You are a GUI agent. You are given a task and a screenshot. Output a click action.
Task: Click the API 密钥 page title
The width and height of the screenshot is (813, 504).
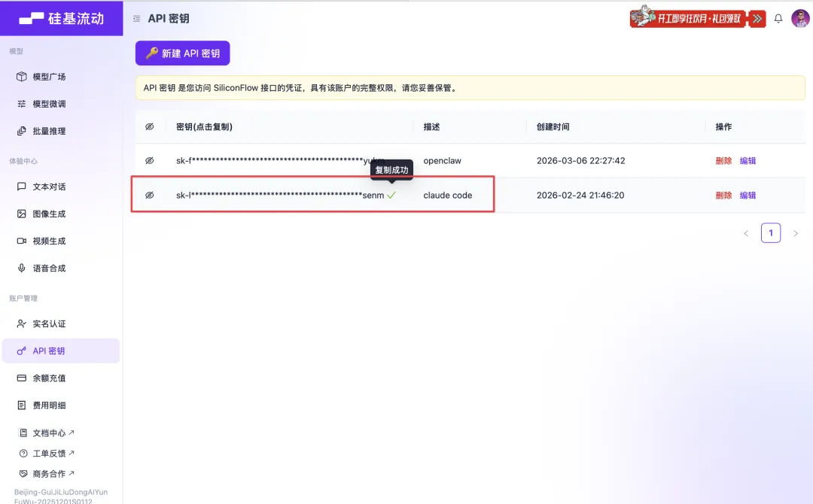[169, 19]
